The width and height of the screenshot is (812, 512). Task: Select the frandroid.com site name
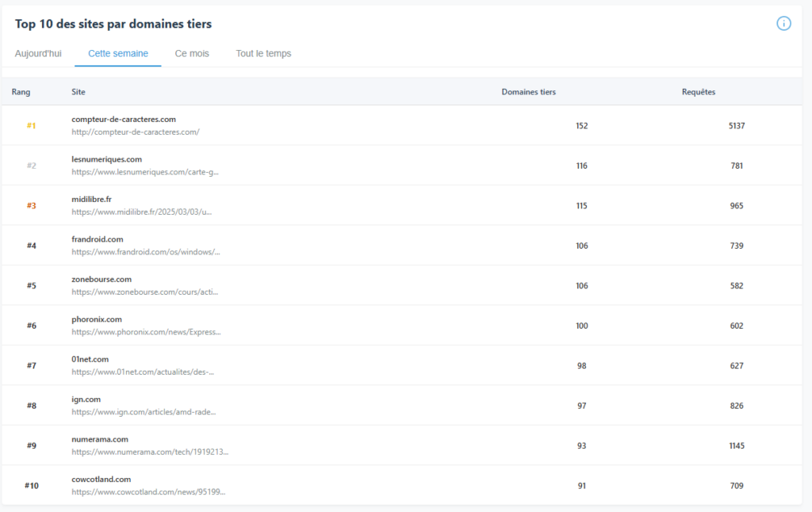click(x=98, y=239)
